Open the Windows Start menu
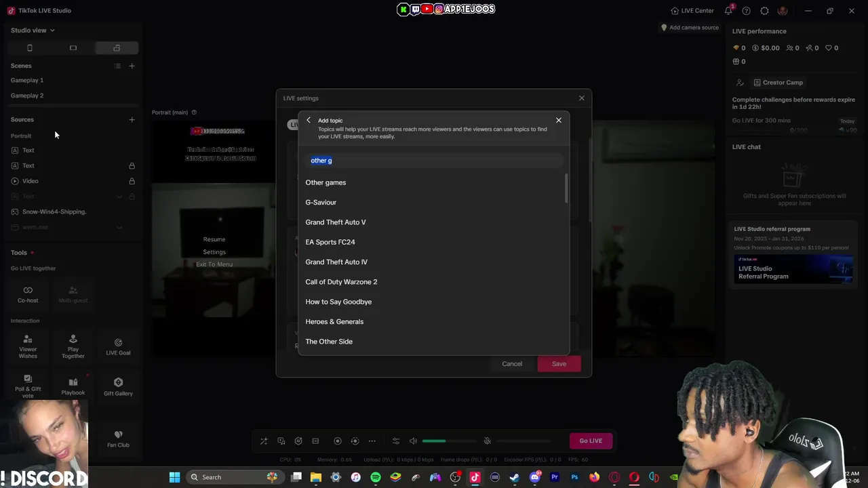 [x=174, y=477]
